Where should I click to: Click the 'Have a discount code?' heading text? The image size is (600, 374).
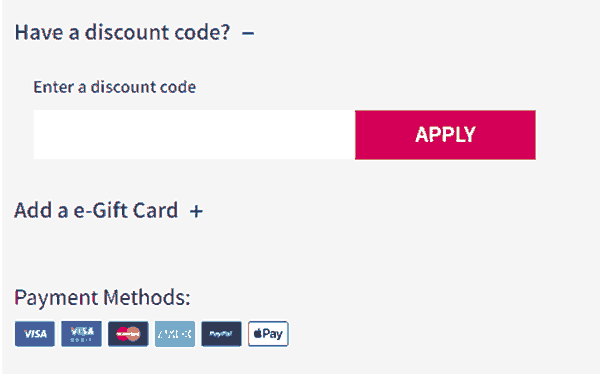pos(122,32)
